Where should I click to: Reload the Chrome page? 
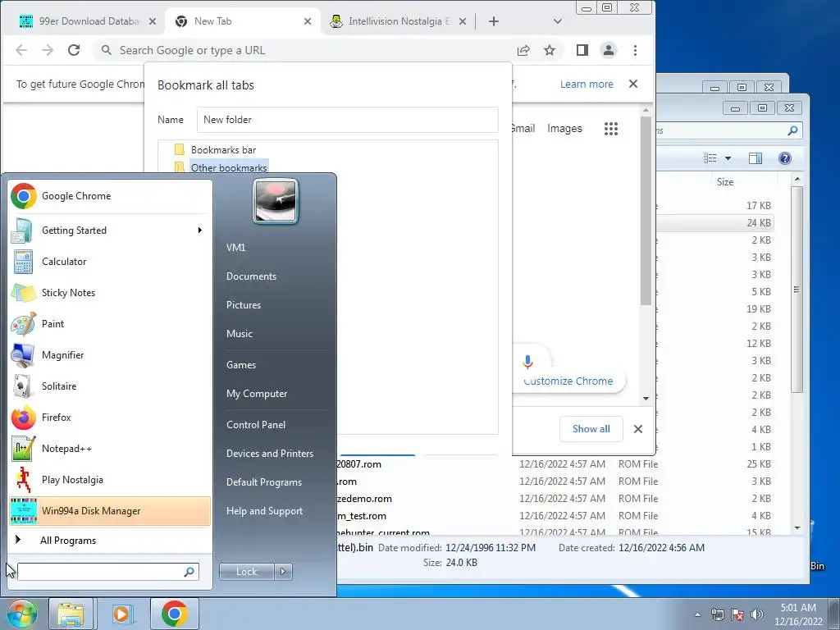74,50
